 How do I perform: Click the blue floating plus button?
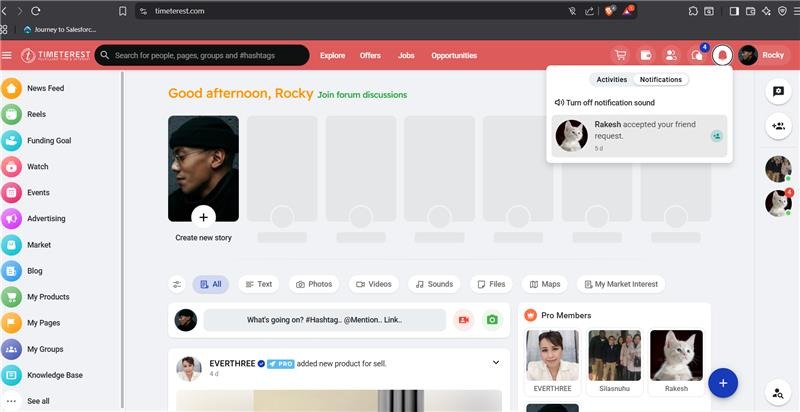[x=722, y=383]
